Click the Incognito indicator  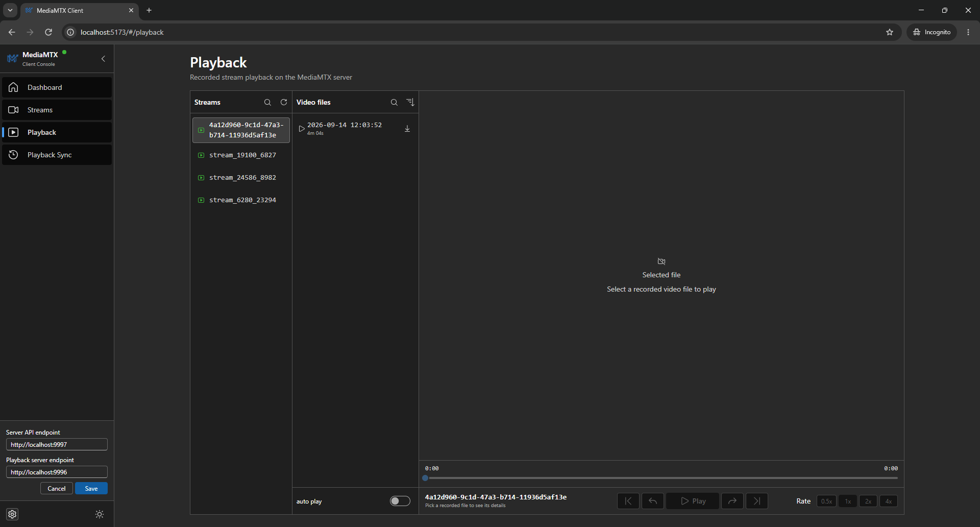(x=932, y=32)
